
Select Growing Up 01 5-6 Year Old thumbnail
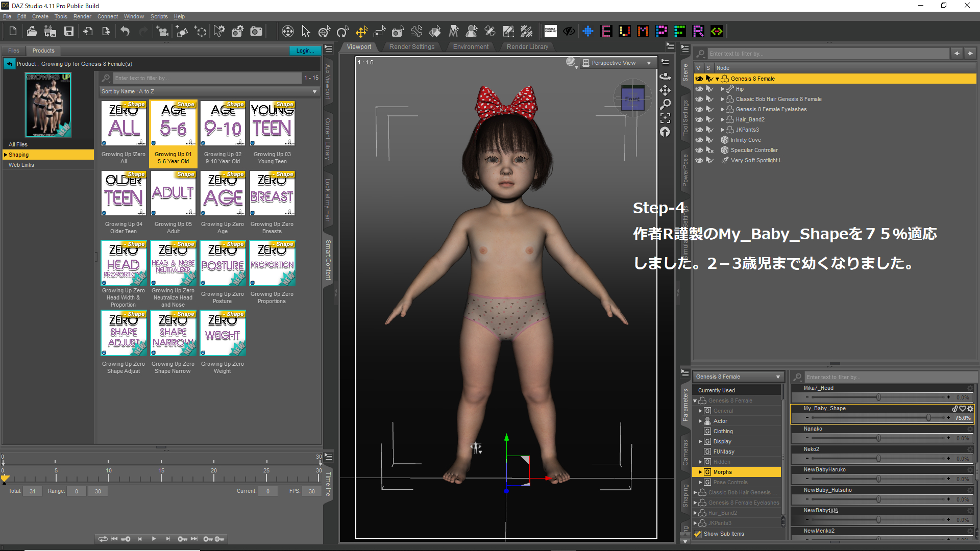click(x=174, y=133)
